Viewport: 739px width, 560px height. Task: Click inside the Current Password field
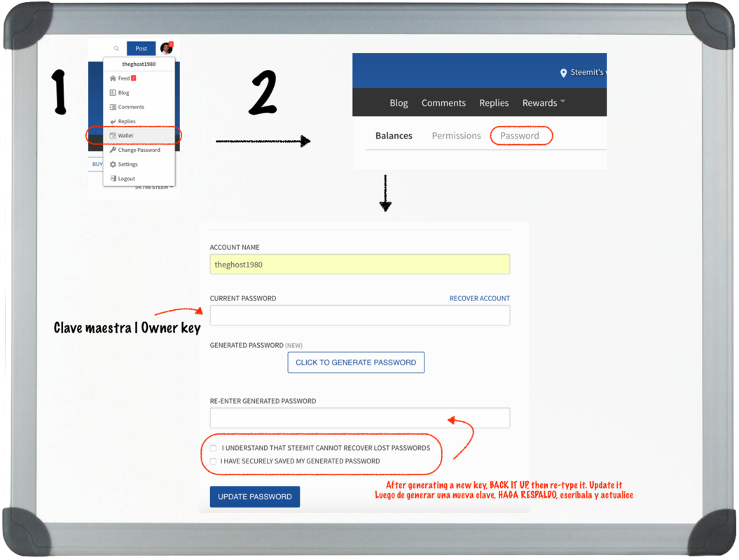pyautogui.click(x=359, y=315)
